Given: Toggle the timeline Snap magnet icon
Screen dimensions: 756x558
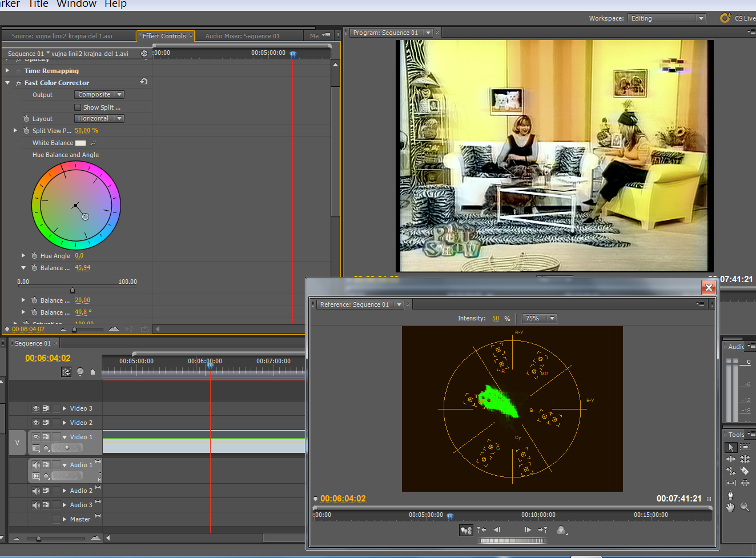Looking at the screenshot, I should tap(66, 372).
